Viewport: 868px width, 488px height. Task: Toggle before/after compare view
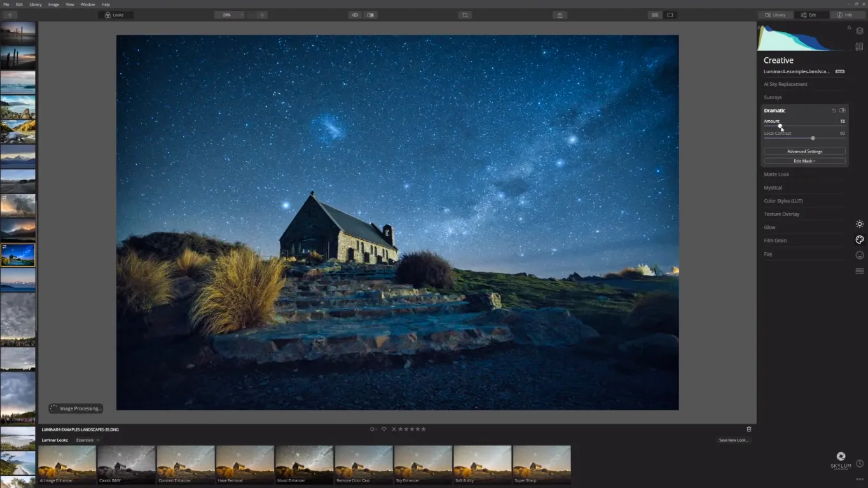coord(370,15)
